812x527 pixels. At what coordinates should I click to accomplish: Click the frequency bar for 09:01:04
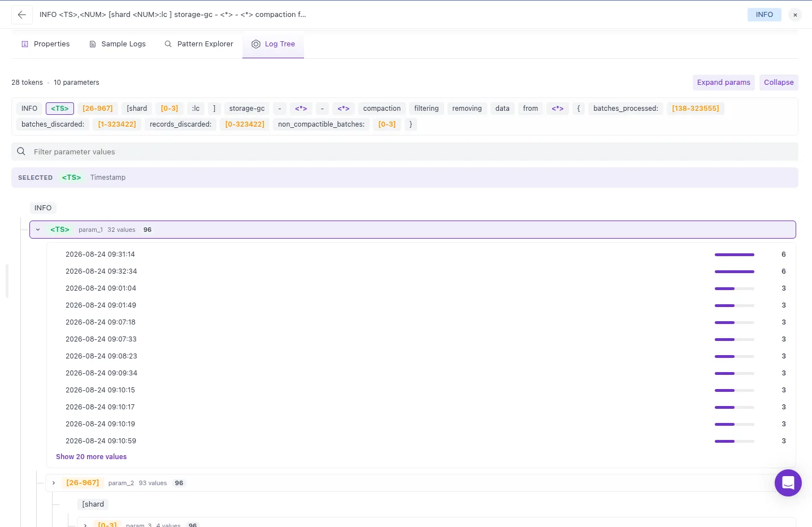(x=734, y=288)
